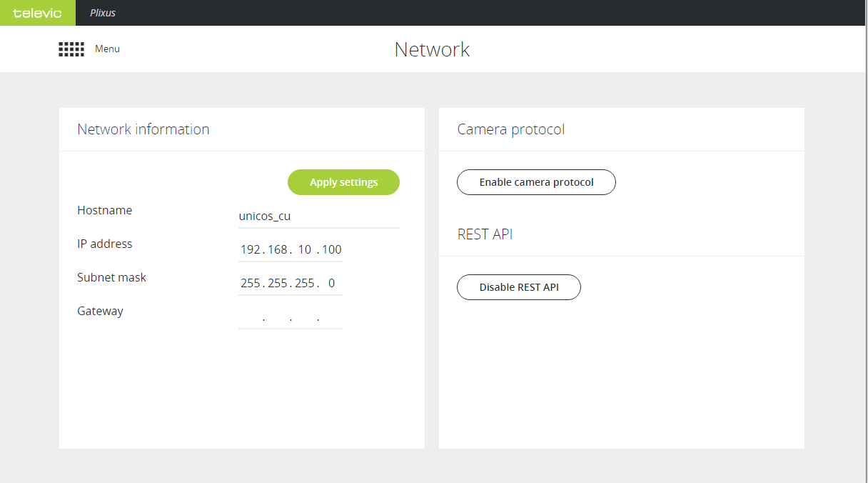
Task: Click the Menu label beside grid icon
Action: [107, 49]
